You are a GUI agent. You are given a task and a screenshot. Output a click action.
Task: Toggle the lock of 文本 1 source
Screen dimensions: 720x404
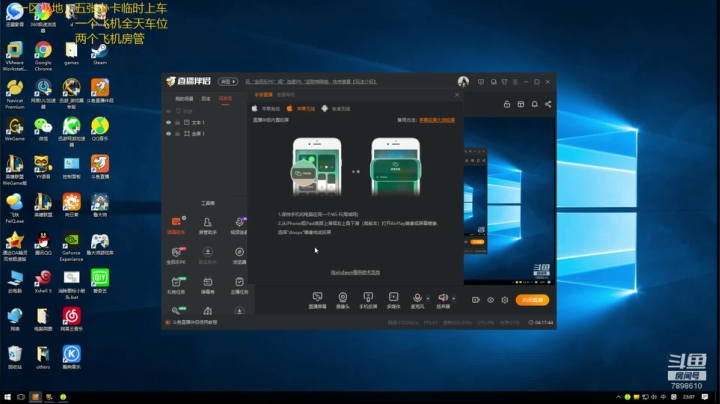[178, 123]
